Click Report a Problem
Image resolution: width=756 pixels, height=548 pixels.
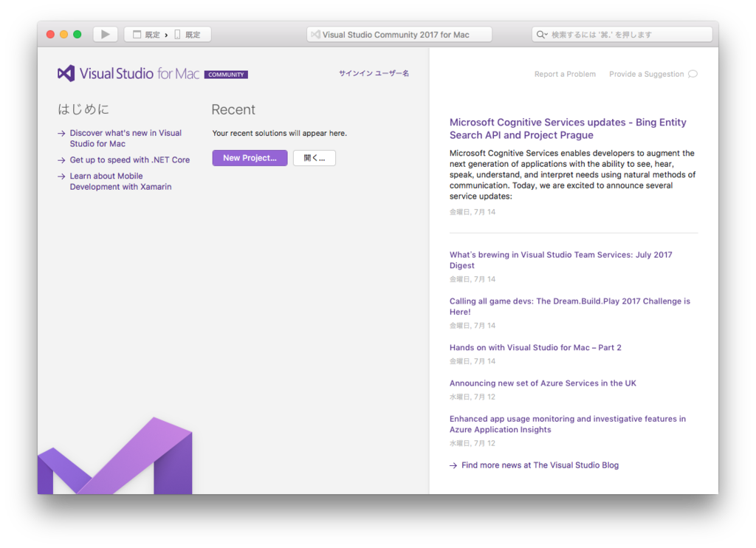point(565,74)
